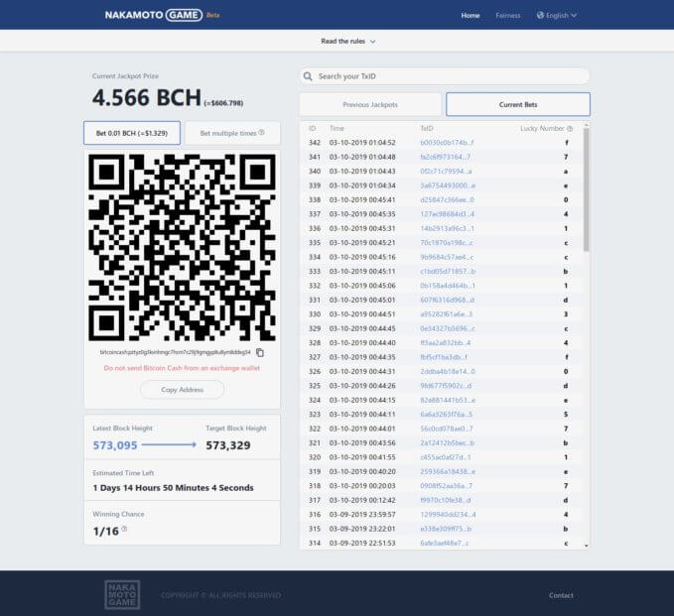
Task: Click the Nakamoto Game logo in header
Action: (x=153, y=15)
